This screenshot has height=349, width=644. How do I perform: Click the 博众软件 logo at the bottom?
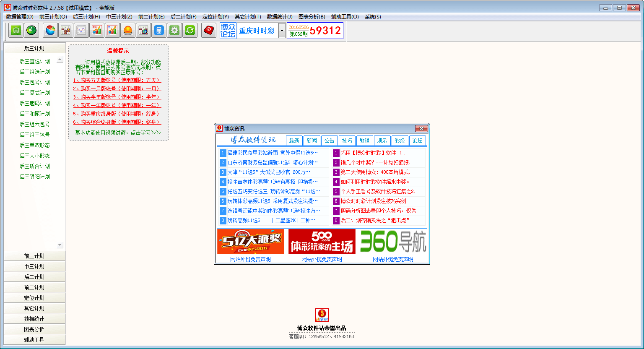[322, 315]
